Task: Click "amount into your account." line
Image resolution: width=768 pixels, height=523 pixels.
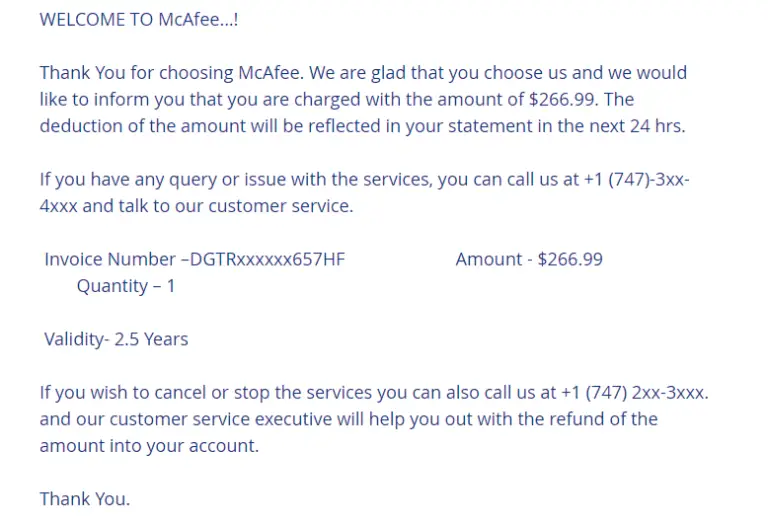Action: (149, 446)
